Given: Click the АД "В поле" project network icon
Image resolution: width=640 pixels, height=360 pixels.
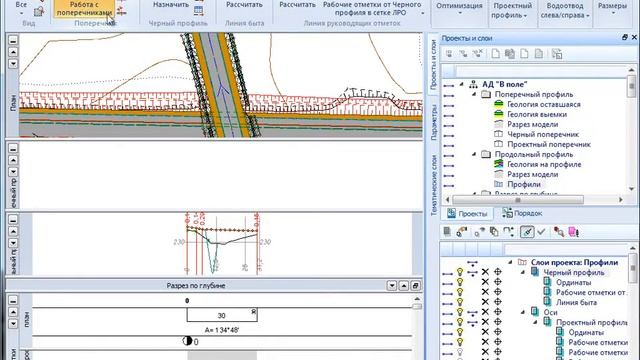Looking at the screenshot, I should point(473,84).
